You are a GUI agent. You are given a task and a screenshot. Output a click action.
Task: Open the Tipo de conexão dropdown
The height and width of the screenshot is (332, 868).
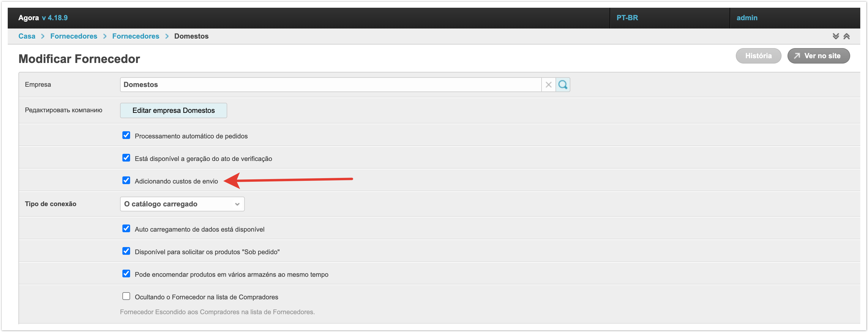tap(182, 204)
